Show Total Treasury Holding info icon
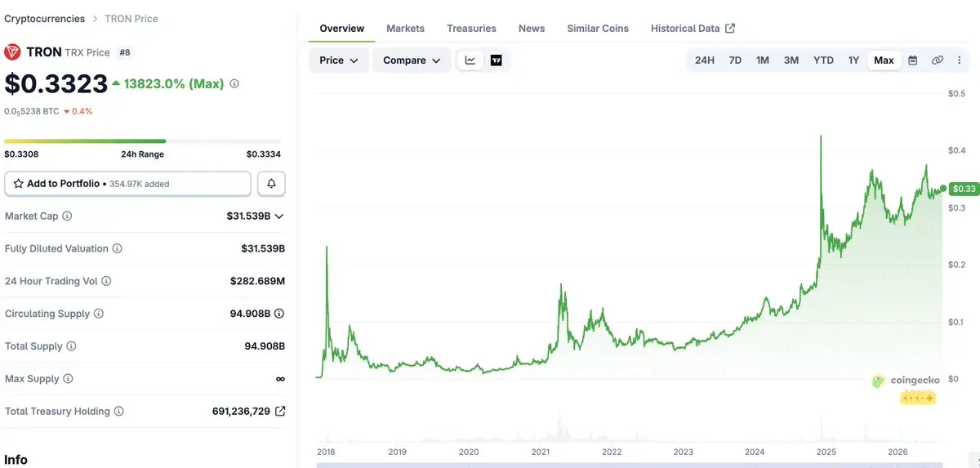This screenshot has height=468, width=980. point(118,412)
